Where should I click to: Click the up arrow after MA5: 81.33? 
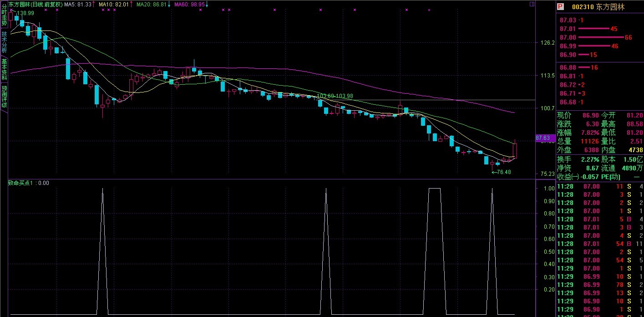point(94,4)
